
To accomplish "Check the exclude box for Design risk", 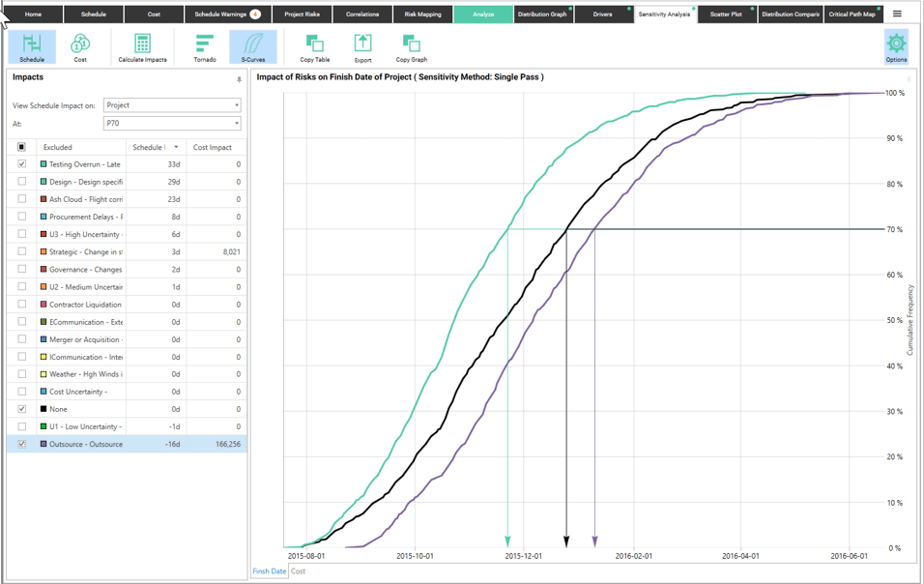I will pos(22,181).
